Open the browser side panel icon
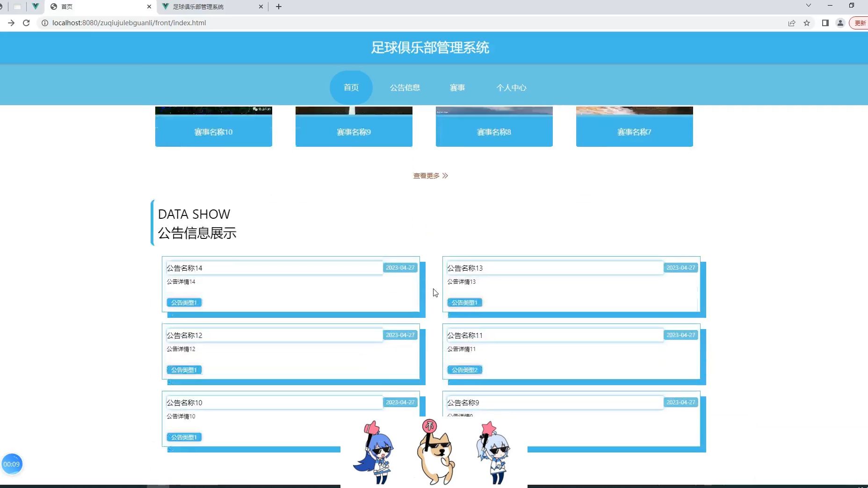Viewport: 868px width, 488px height. click(x=826, y=22)
